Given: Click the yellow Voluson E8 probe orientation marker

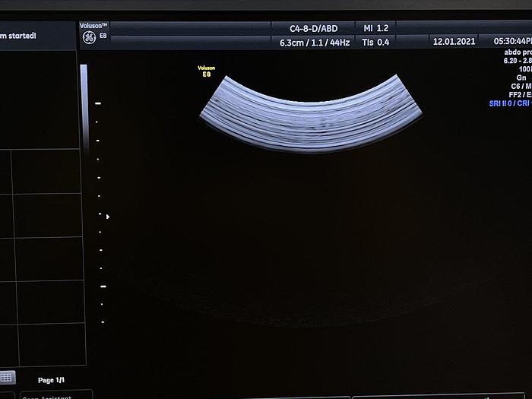Looking at the screenshot, I should [206, 71].
